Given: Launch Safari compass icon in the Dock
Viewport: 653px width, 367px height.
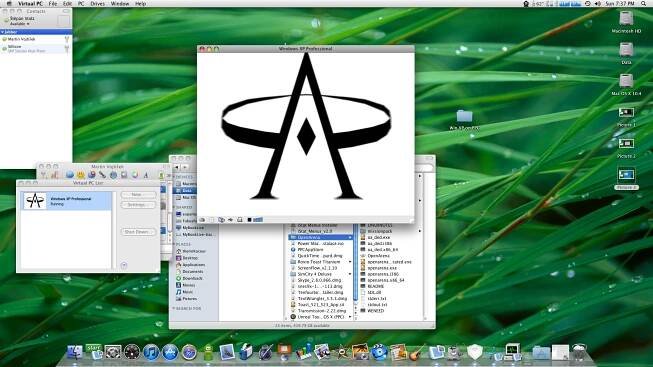Looking at the screenshot, I should click(x=189, y=353).
